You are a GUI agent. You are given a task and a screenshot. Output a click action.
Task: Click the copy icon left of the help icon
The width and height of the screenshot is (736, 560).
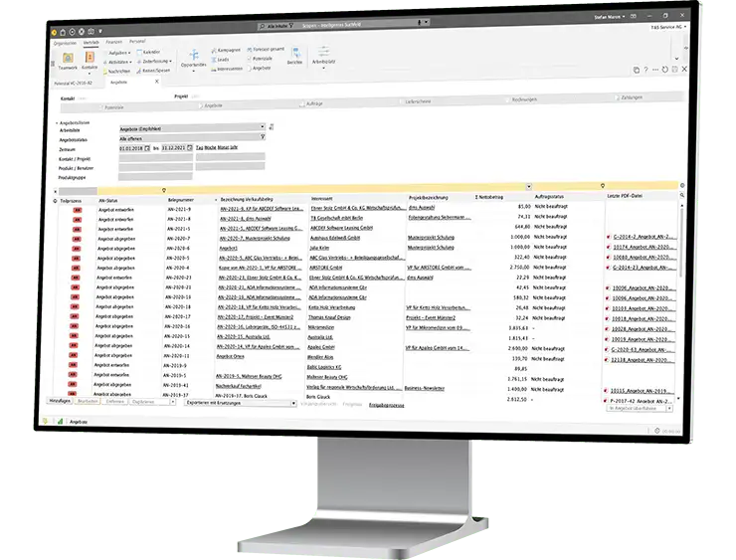[x=636, y=70]
